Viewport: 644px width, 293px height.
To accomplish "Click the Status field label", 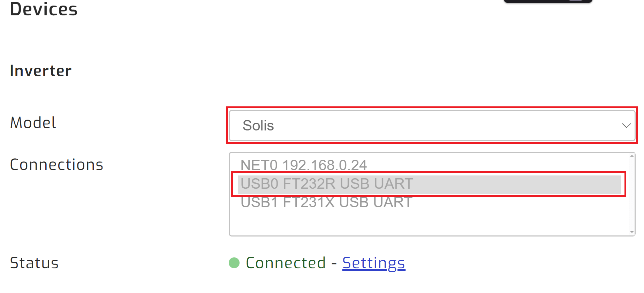I will tap(34, 263).
